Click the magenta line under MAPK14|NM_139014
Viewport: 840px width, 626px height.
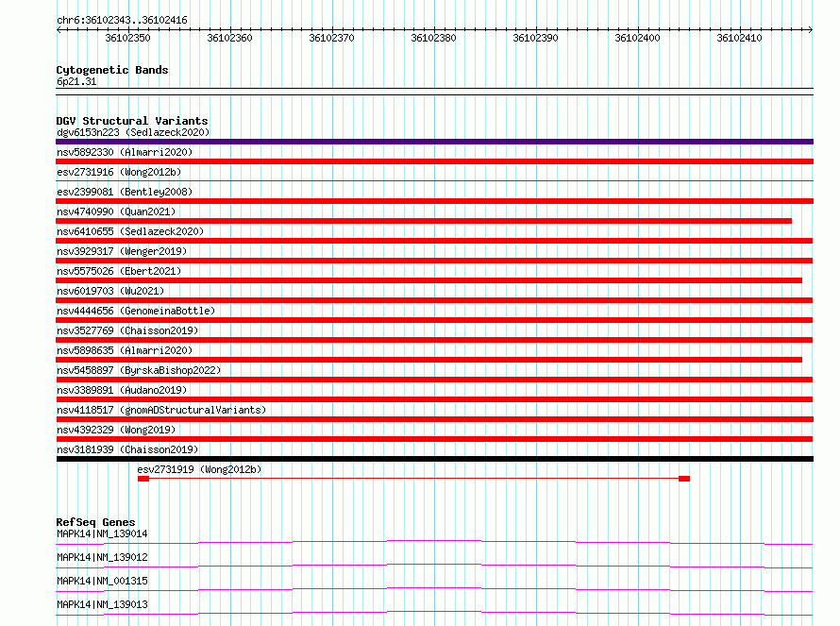pyautogui.click(x=434, y=542)
